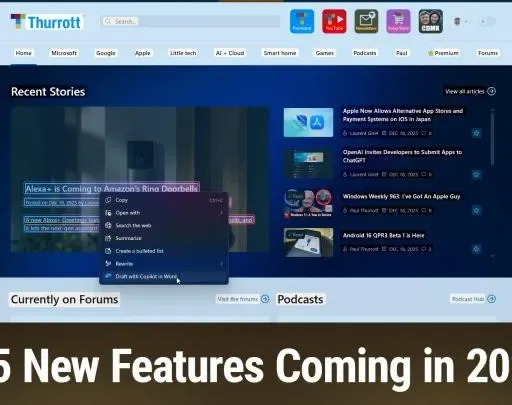
Task: Click the Podcast Hub link
Action: click(x=468, y=299)
